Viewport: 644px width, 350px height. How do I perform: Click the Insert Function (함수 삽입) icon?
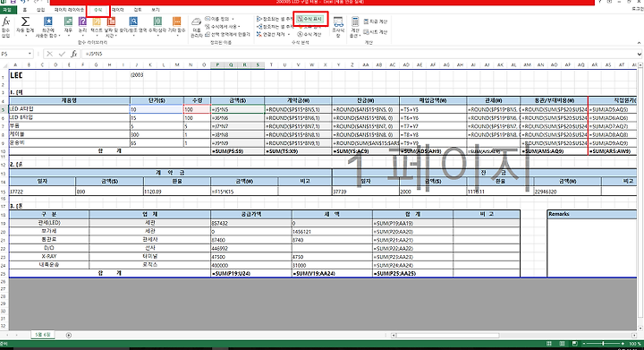point(5,27)
